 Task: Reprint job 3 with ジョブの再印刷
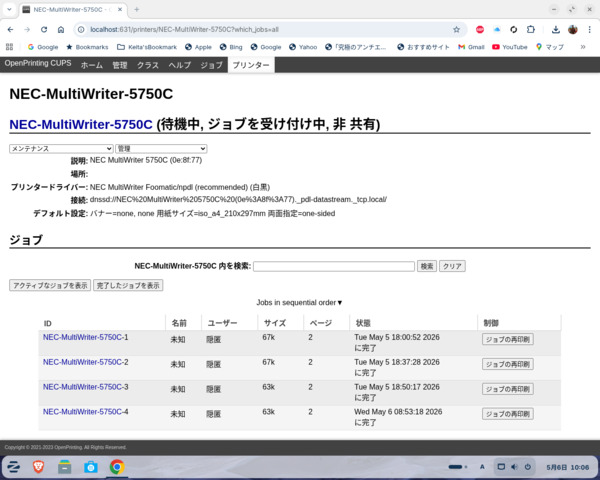pos(508,389)
